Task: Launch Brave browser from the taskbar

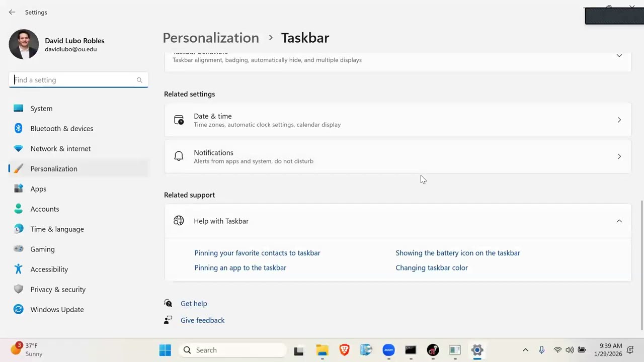Action: 344,350
